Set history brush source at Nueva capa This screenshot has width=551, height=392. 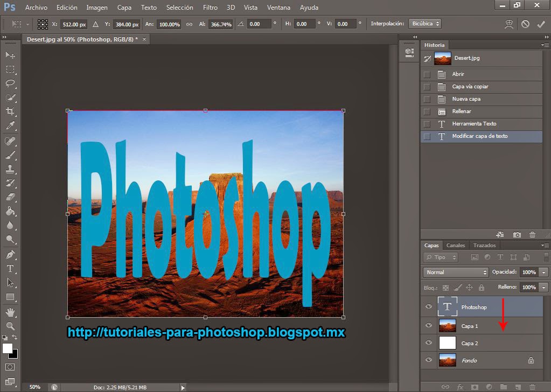click(x=427, y=100)
